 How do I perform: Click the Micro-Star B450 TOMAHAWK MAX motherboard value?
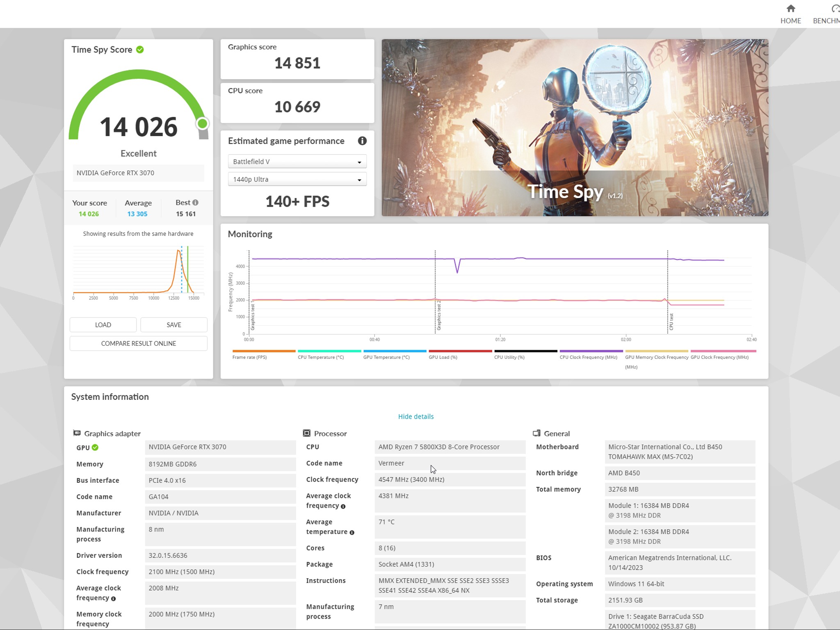pos(680,452)
